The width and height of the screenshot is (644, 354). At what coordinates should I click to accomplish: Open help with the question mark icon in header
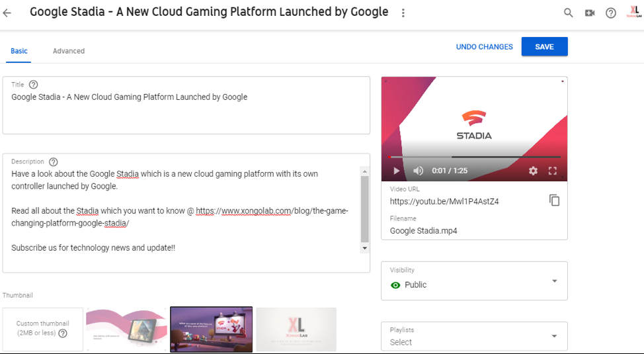click(611, 13)
